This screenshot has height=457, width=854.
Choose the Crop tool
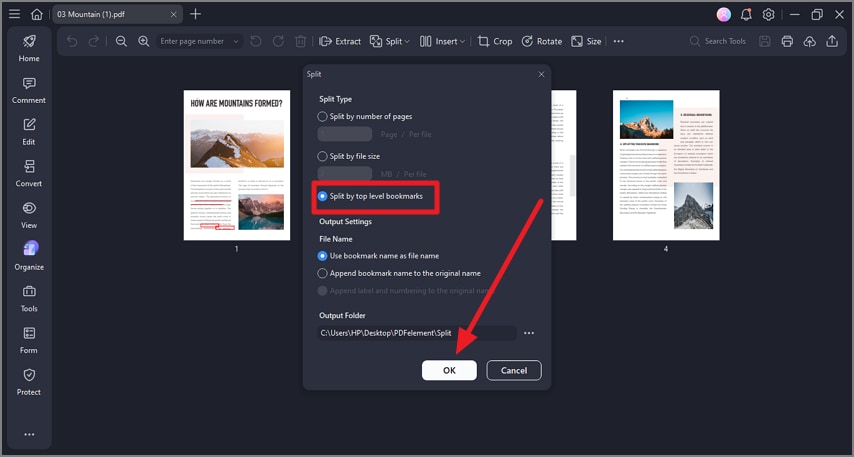(x=495, y=41)
